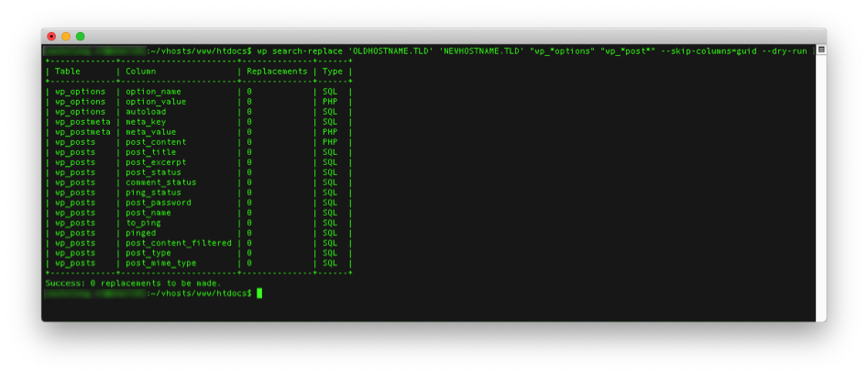868x376 pixels.
Task: Select the 'option_name' cell
Action: coord(153,92)
